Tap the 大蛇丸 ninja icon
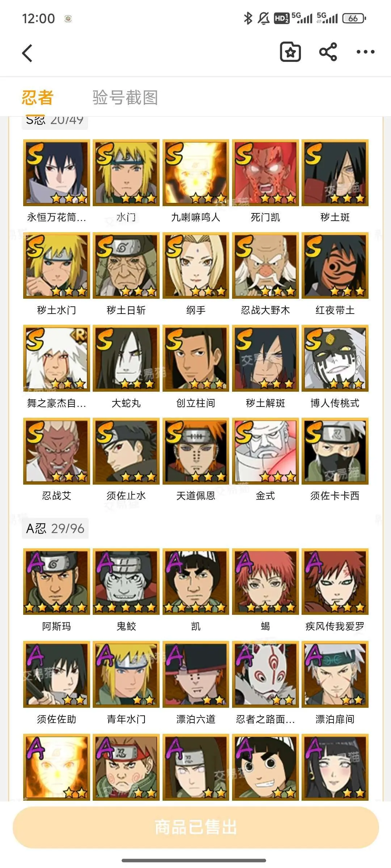This screenshot has height=868, width=391. (126, 358)
